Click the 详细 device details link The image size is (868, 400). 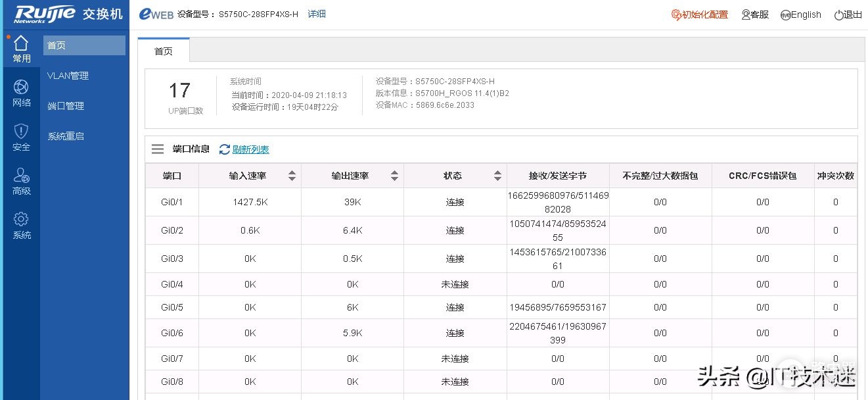pos(317,14)
